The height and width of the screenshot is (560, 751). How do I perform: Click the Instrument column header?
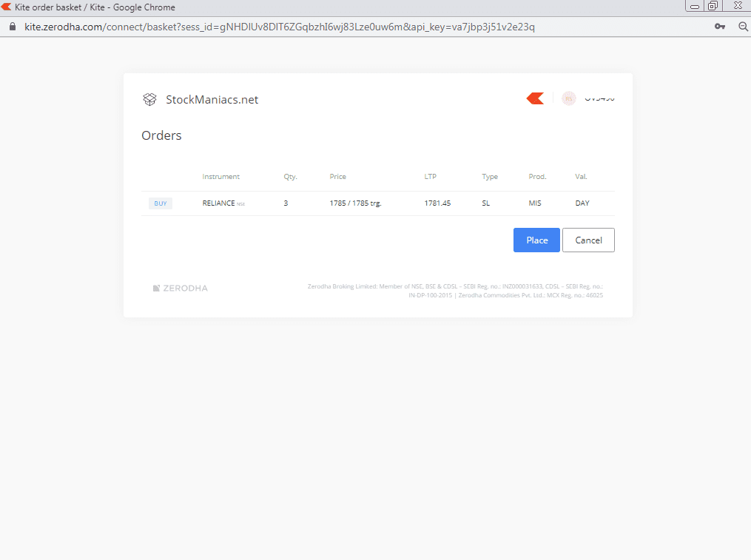(x=220, y=177)
